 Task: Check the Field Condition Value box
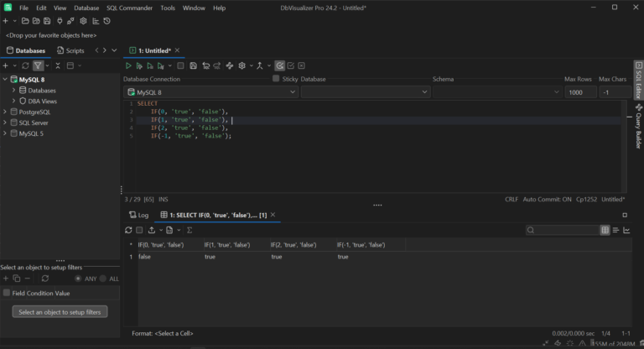tap(7, 293)
